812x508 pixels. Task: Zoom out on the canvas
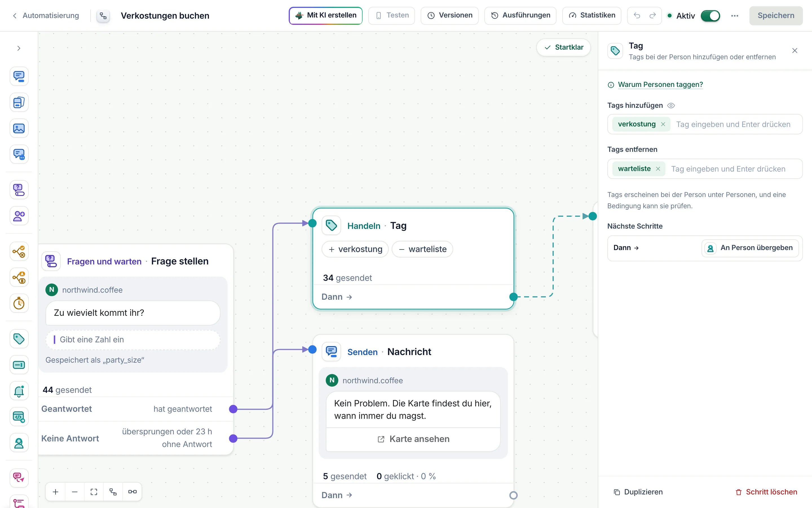(x=75, y=492)
